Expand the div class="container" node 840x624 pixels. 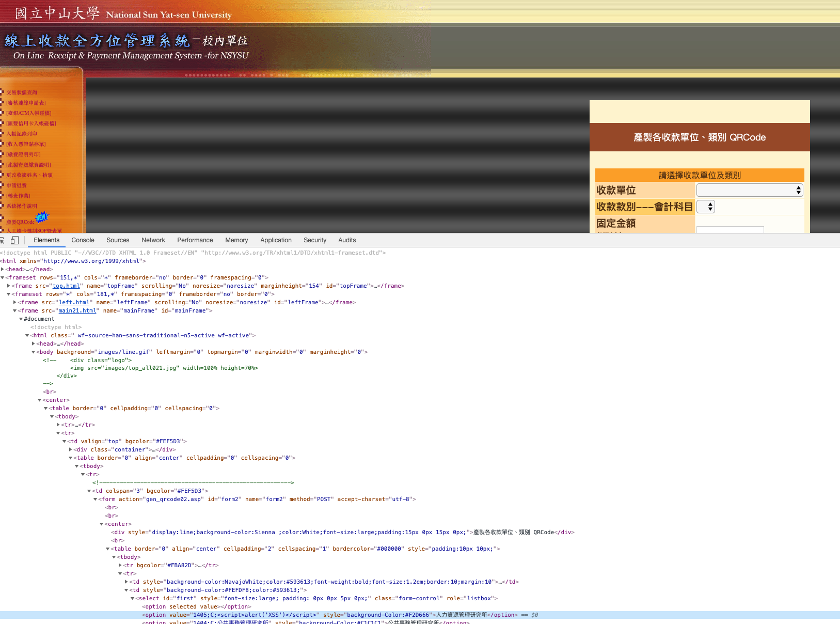pos(71,449)
